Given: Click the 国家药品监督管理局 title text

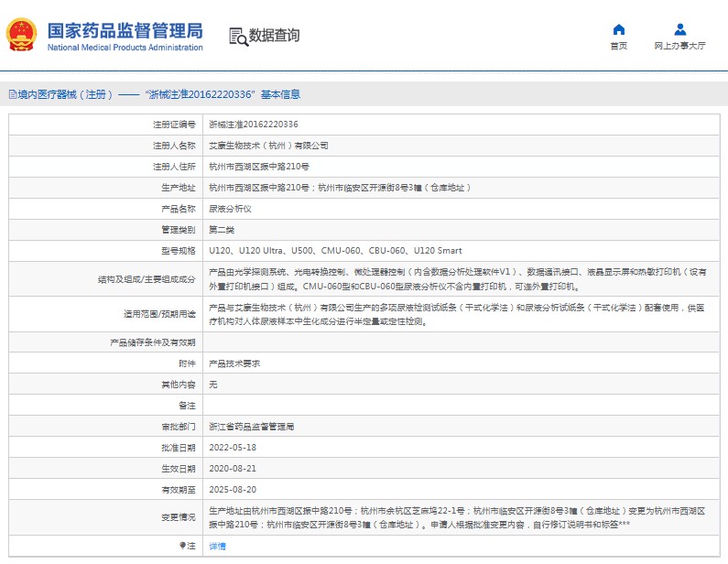Looking at the screenshot, I should (125, 30).
